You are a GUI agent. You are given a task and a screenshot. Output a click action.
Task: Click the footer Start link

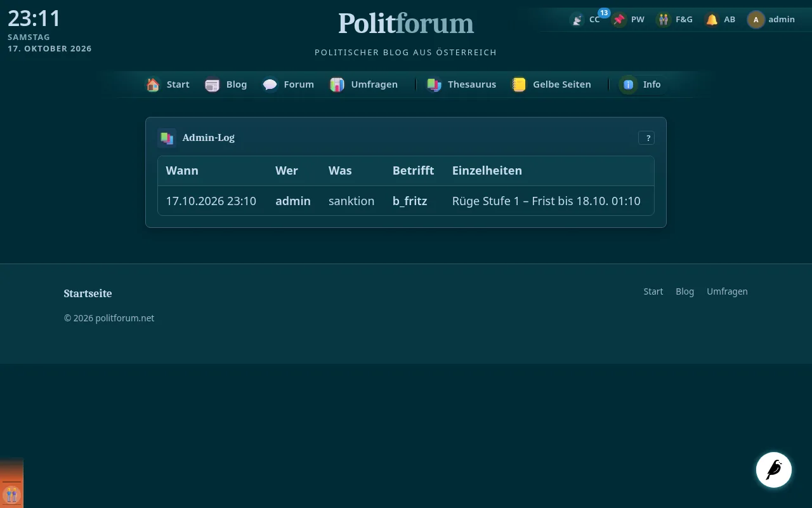click(653, 291)
